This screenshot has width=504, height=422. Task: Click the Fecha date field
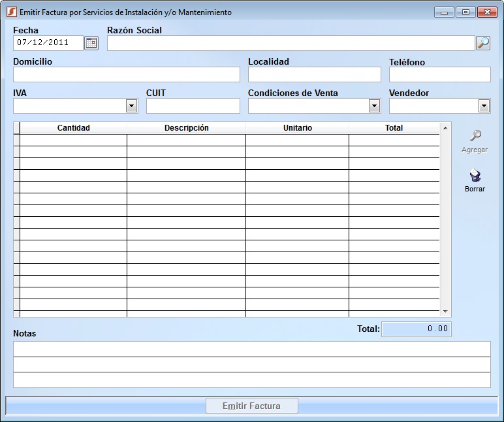click(48, 43)
